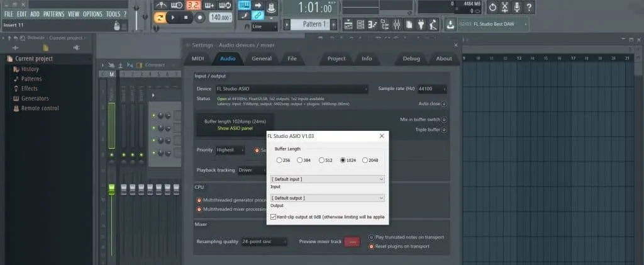The height and width of the screenshot is (265, 644).
Task: Open the audio editor scissors icon
Action: click(x=505, y=8)
